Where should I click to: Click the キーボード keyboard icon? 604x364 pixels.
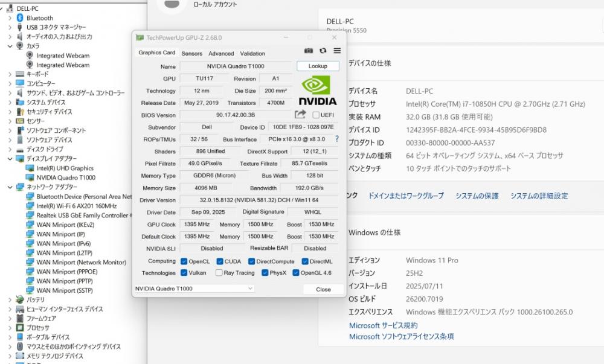[x=20, y=74]
